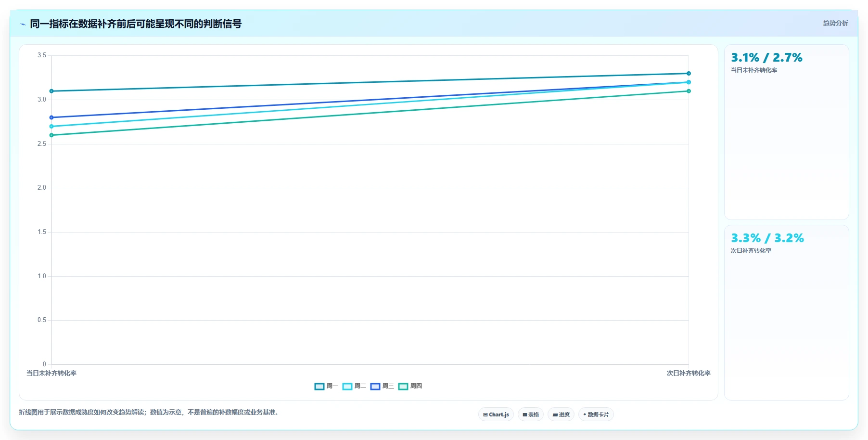Click the y-axis tick 0.5

tap(42, 320)
